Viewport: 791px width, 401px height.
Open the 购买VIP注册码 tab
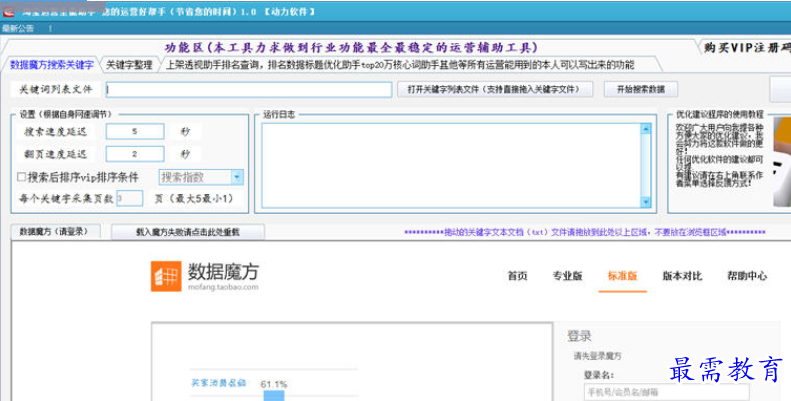coord(747,48)
